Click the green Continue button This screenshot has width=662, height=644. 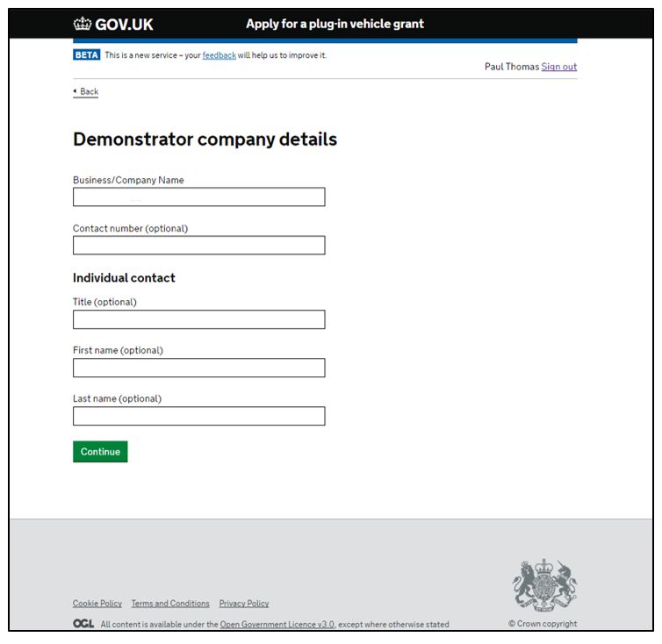coord(100,452)
